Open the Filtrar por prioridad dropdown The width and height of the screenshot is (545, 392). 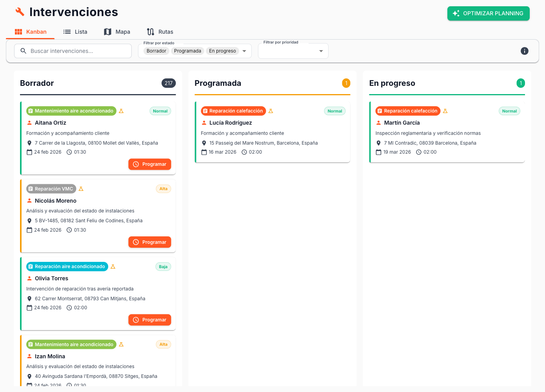(321, 51)
